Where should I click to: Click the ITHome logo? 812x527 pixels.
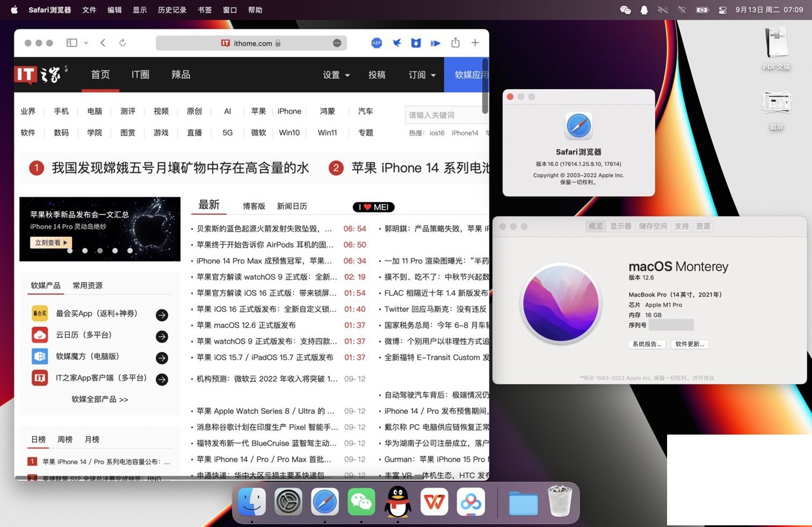[x=41, y=74]
